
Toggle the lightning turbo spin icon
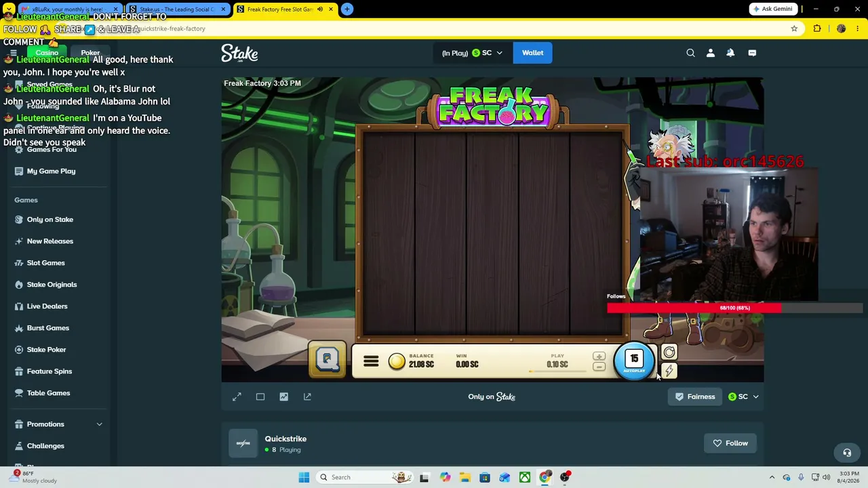(x=669, y=370)
